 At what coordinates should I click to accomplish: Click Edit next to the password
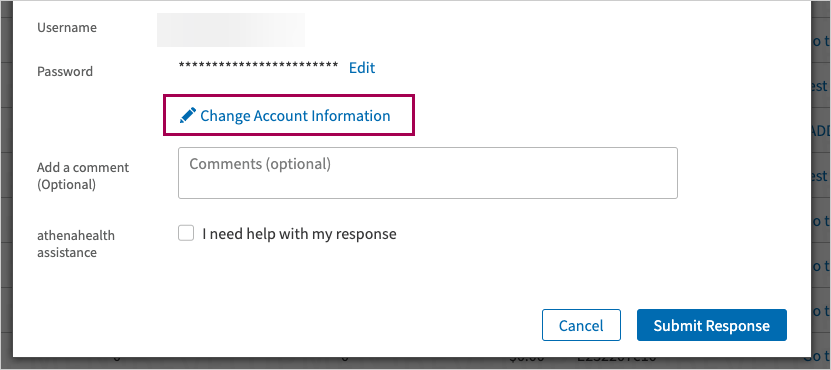tap(362, 68)
